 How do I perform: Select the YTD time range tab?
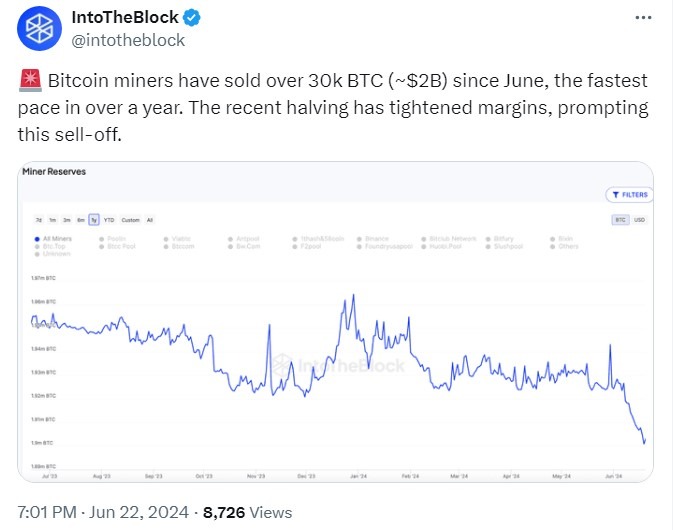click(110, 219)
